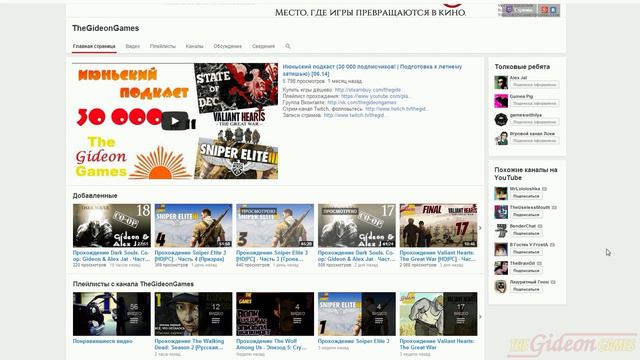Viewport: 640px width, 360px height.
Task: Open Alex Jat channel avatar
Action: pyautogui.click(x=501, y=82)
